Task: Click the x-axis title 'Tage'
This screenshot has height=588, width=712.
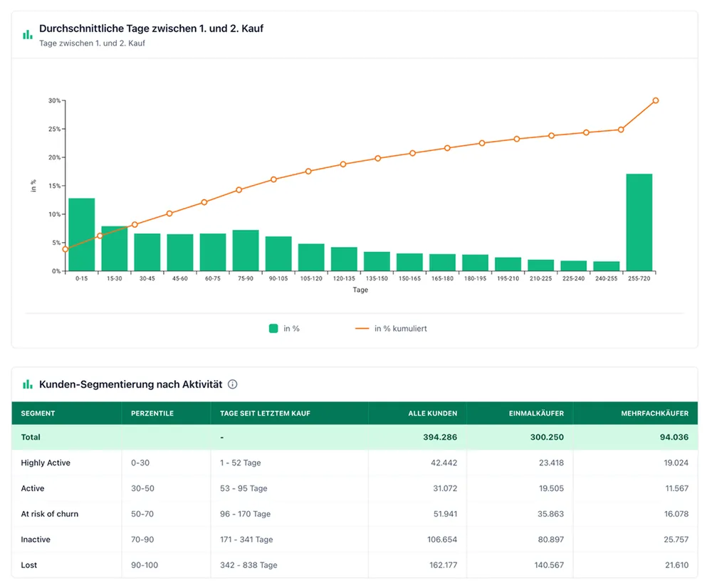Action: pyautogui.click(x=360, y=290)
